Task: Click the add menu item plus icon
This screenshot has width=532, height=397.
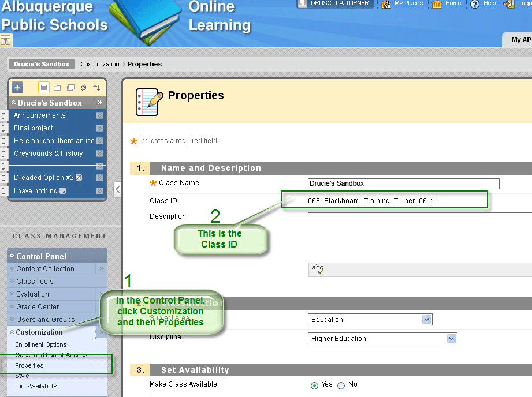Action: pyautogui.click(x=17, y=88)
